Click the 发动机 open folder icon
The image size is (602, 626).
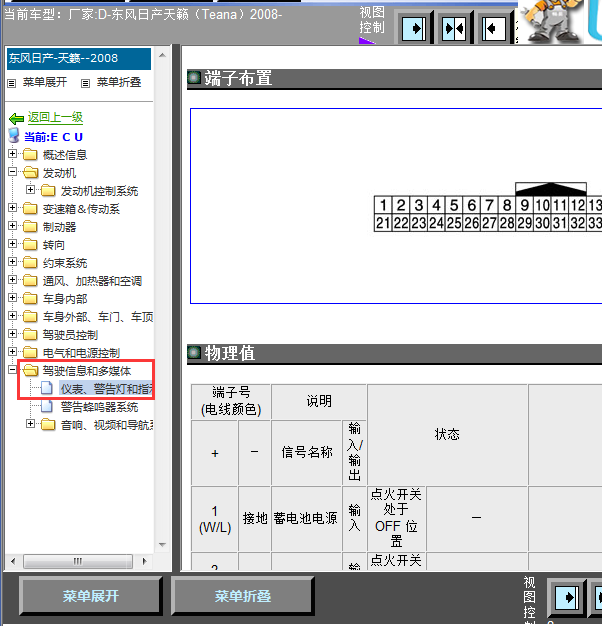30,172
